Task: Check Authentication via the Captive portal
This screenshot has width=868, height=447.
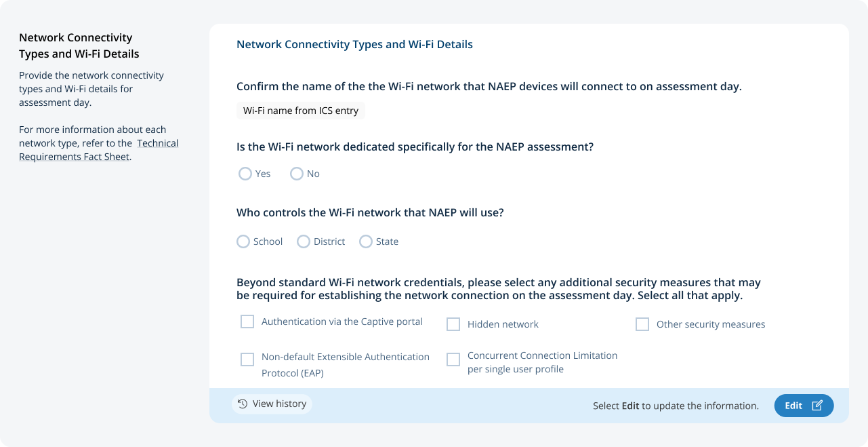Action: tap(247, 322)
